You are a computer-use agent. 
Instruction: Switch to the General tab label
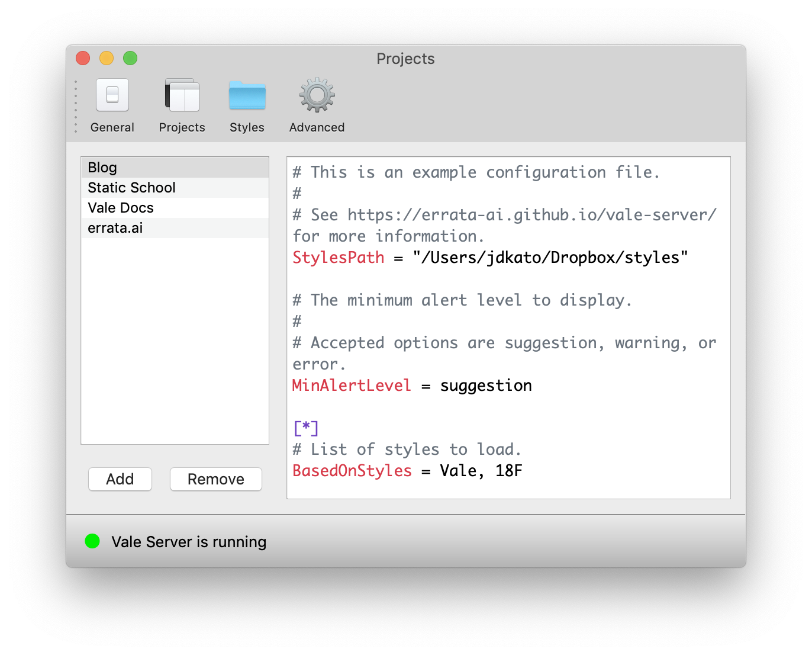(112, 127)
